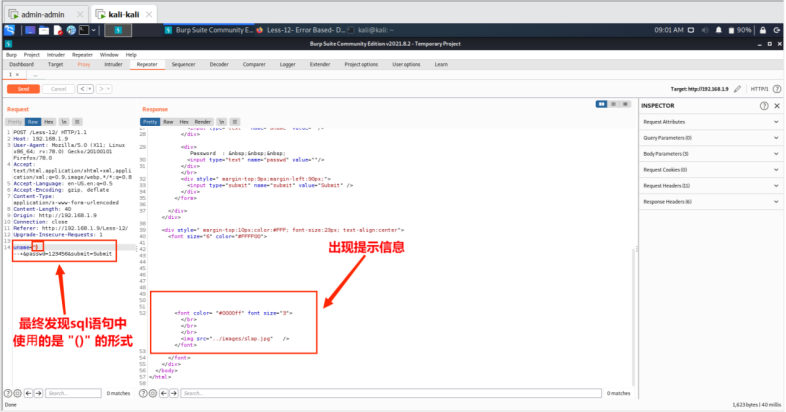The height and width of the screenshot is (412, 786).
Task: Click the Cancel button
Action: tap(58, 89)
